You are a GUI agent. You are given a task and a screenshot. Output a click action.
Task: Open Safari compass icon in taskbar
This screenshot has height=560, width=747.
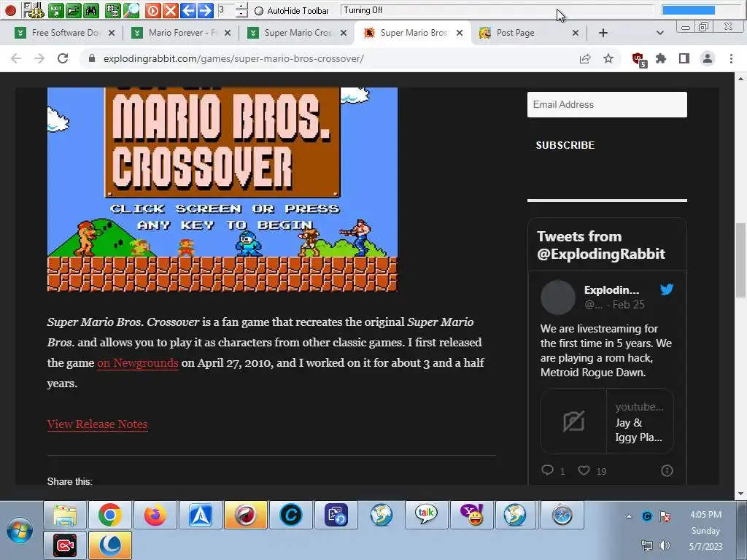click(562, 515)
